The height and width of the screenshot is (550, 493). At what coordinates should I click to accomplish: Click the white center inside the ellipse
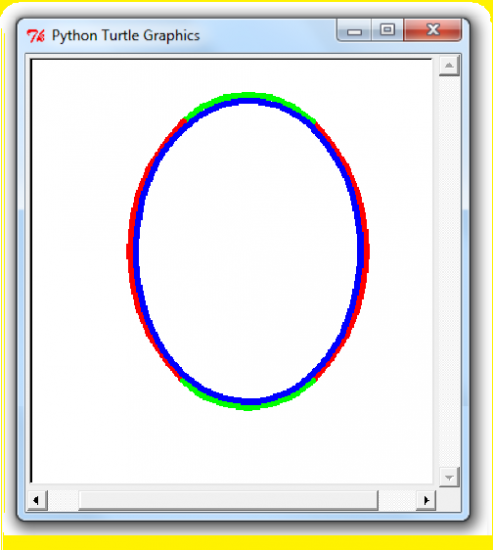[248, 251]
